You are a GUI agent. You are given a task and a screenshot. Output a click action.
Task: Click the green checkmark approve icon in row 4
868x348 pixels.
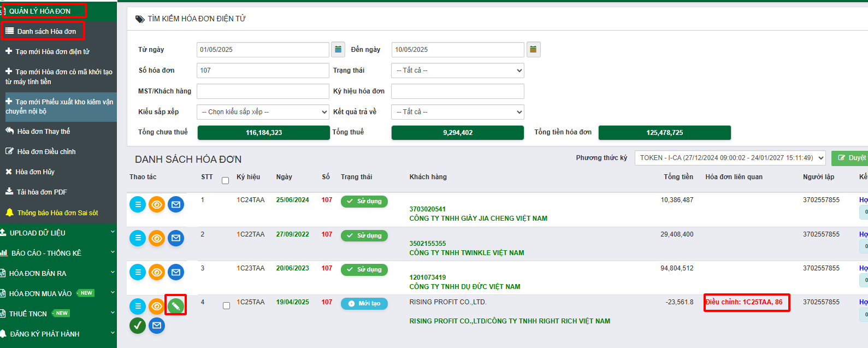[x=138, y=326]
